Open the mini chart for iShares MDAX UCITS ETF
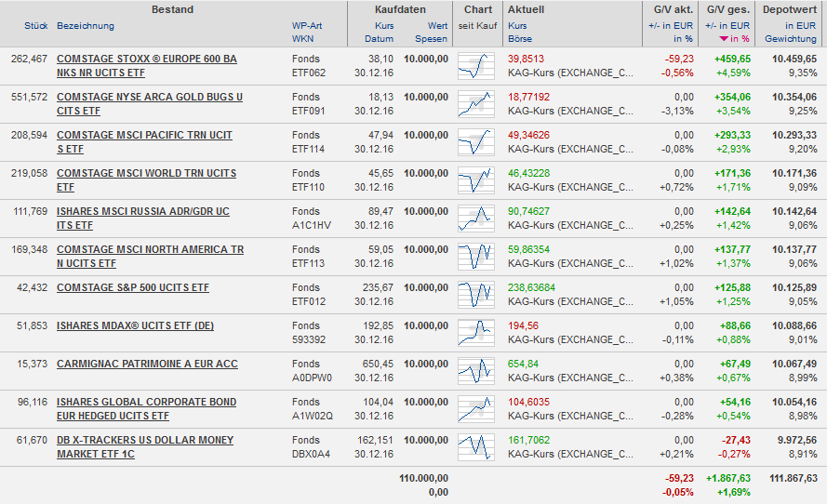827x504 pixels. click(476, 333)
